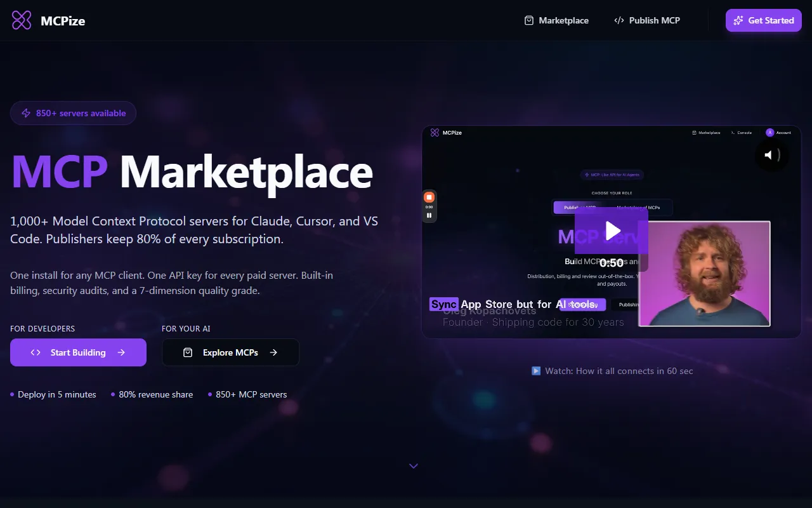
Task: Click the "FOR YOUR AI" label
Action: tap(186, 328)
